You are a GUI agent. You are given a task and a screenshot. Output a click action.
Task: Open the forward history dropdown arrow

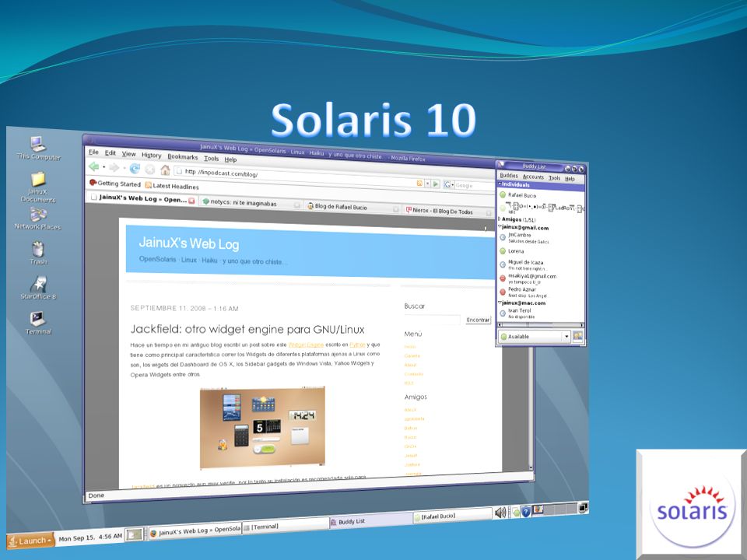[x=124, y=168]
